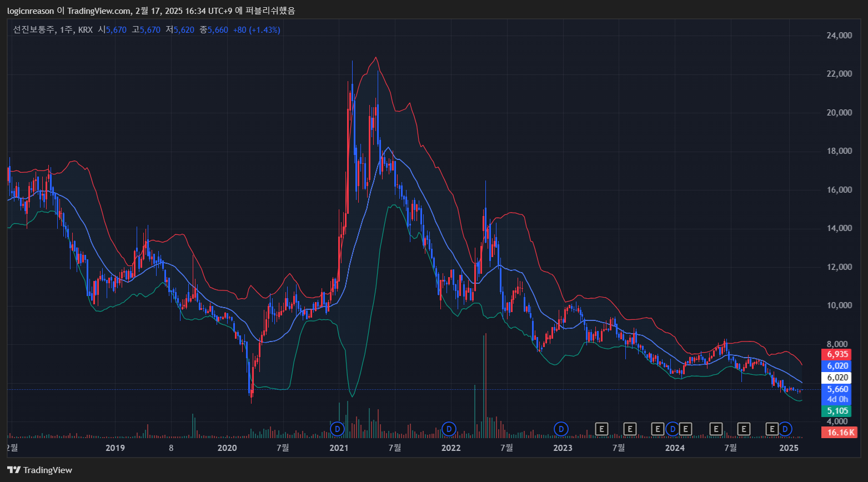Click the 2021 time axis label
This screenshot has width=868, height=482.
coord(339,448)
